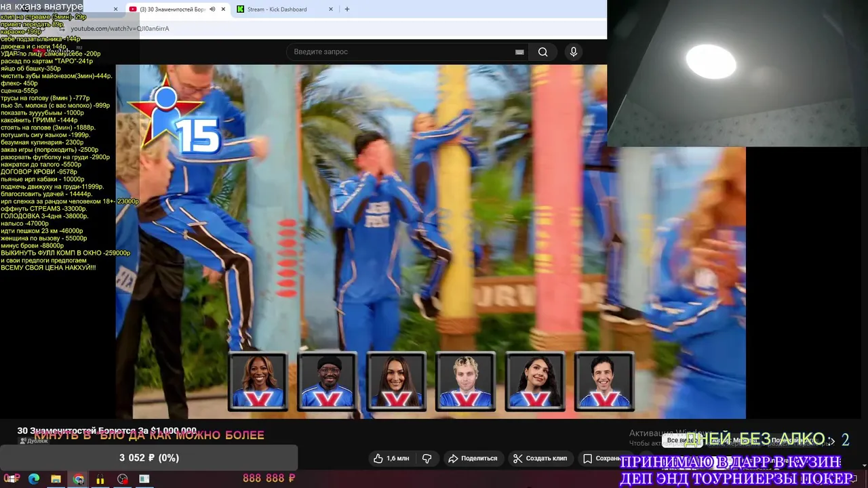Click the video title '30 Знаменитостей Борются За $1,000,000'
The width and height of the screenshot is (868, 488).
coord(107,431)
